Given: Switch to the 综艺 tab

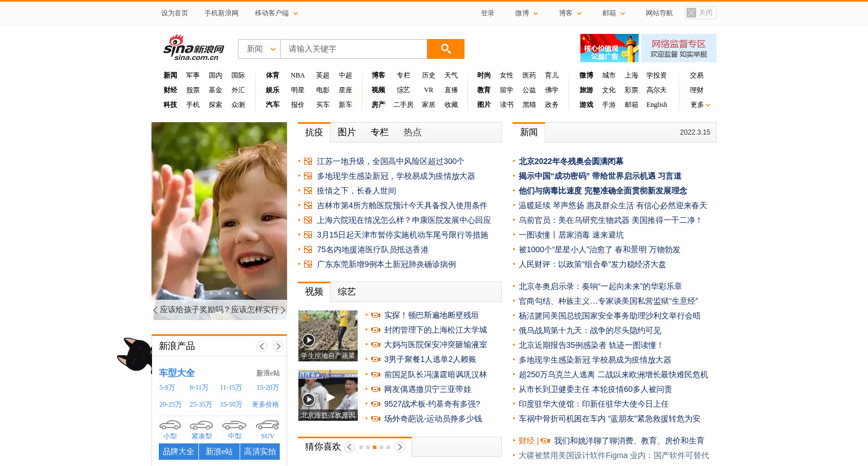Looking at the screenshot, I should (x=346, y=292).
